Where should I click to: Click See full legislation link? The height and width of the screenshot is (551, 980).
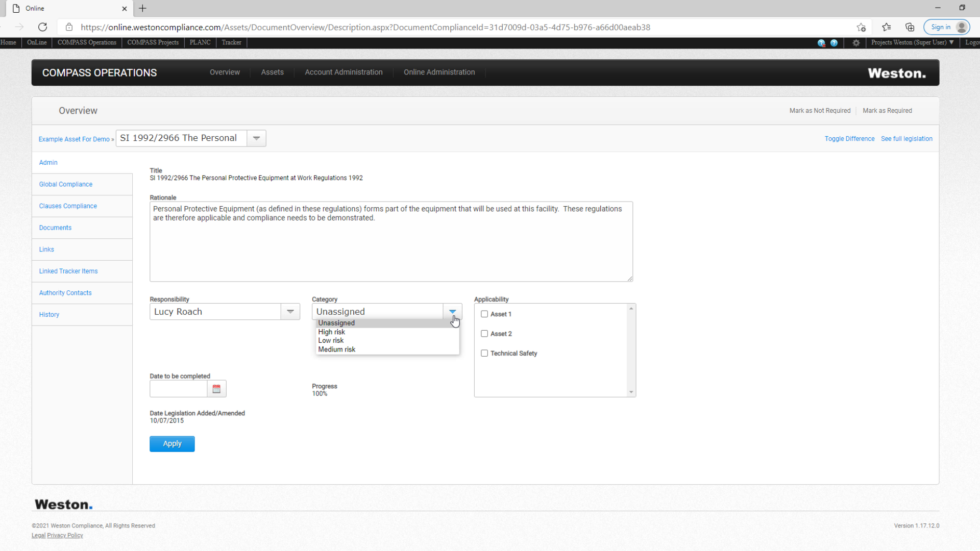[x=906, y=139]
